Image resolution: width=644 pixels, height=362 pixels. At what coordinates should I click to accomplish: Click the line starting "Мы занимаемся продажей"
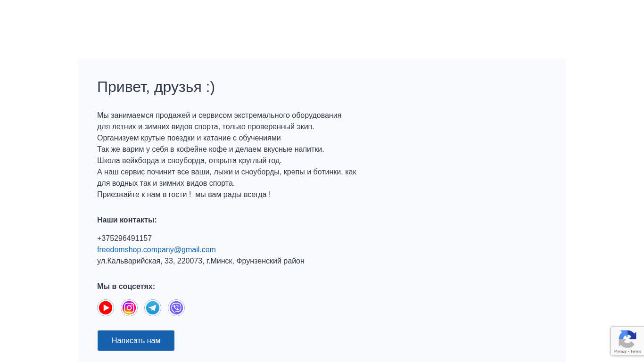219,115
